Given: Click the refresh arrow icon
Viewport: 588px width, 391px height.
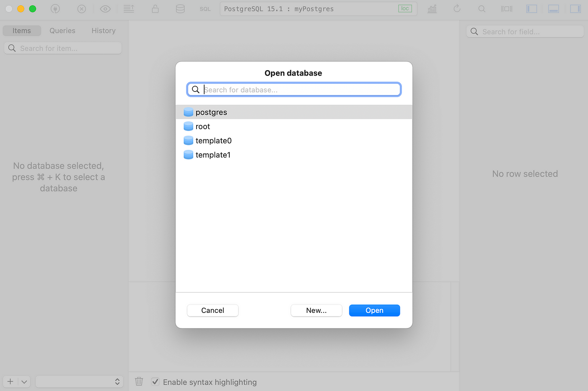Looking at the screenshot, I should (457, 9).
